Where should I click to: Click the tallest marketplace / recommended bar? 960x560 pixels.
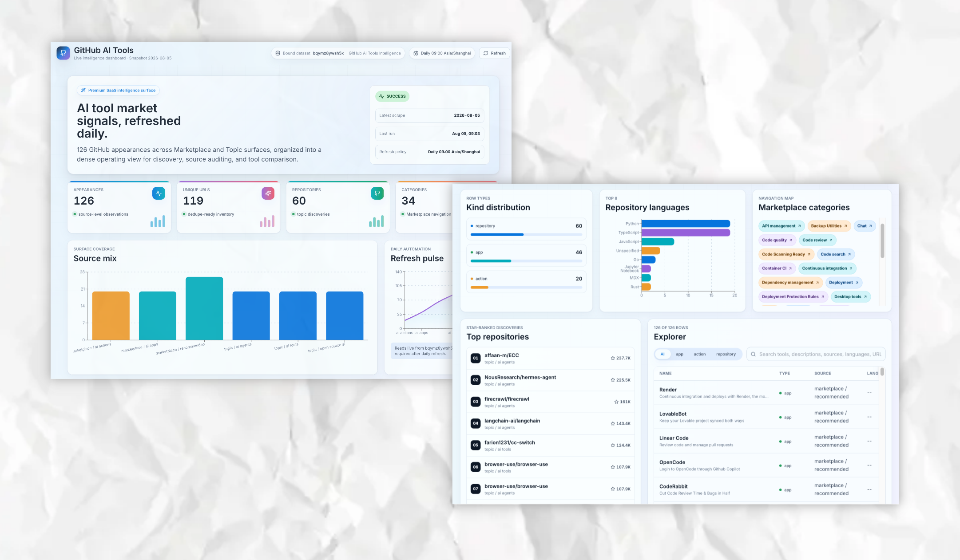[x=204, y=308]
